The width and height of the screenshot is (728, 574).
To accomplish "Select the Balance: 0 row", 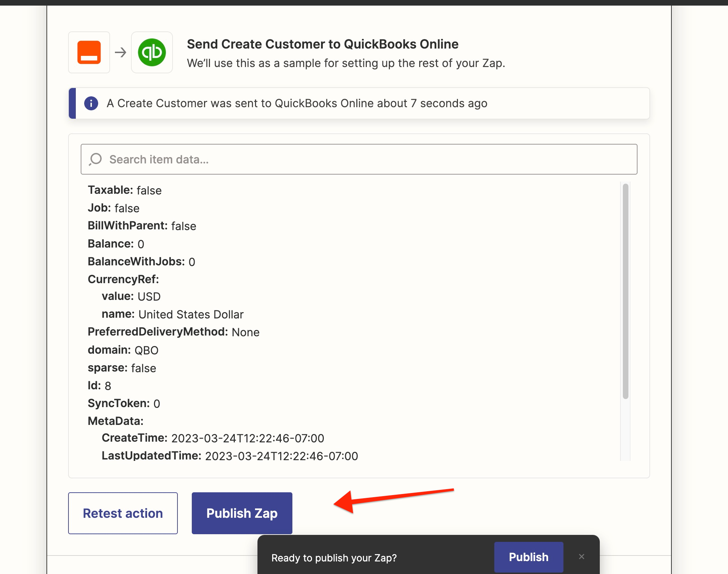I will [116, 244].
